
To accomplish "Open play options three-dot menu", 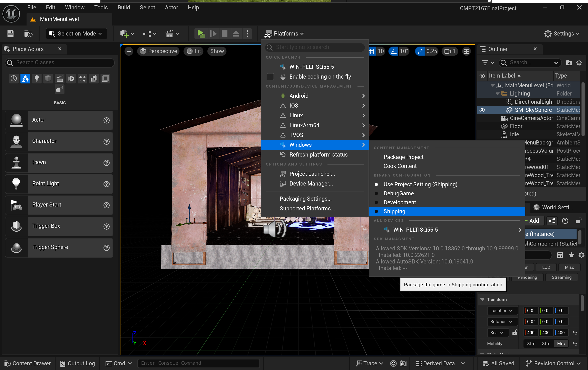I will 247,33.
